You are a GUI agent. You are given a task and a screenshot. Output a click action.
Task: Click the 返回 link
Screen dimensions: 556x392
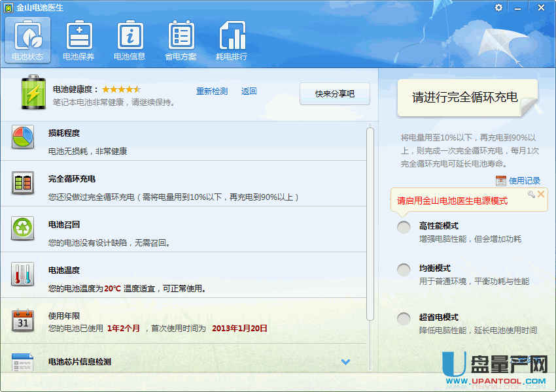coord(249,91)
